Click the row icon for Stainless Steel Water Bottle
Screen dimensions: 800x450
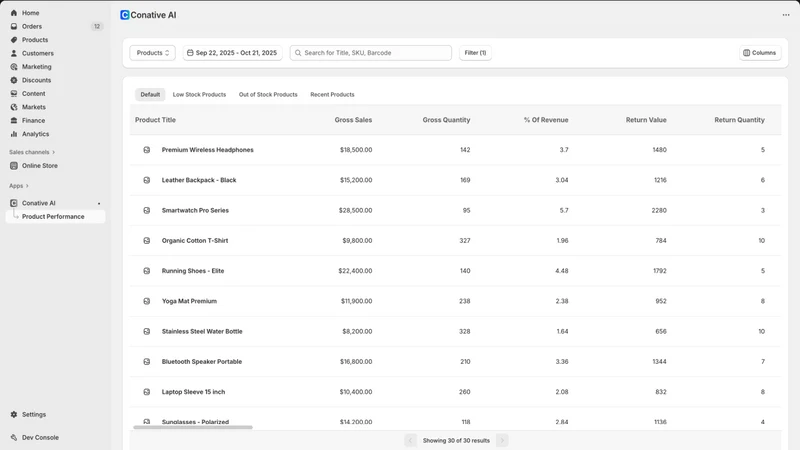pos(146,332)
